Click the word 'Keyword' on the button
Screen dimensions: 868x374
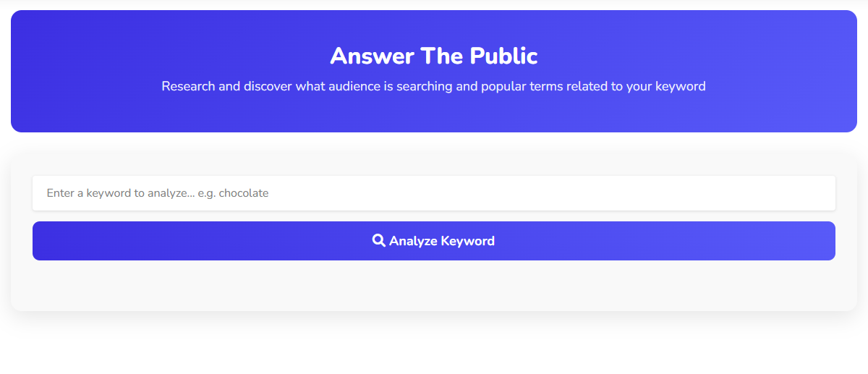pyautogui.click(x=467, y=241)
